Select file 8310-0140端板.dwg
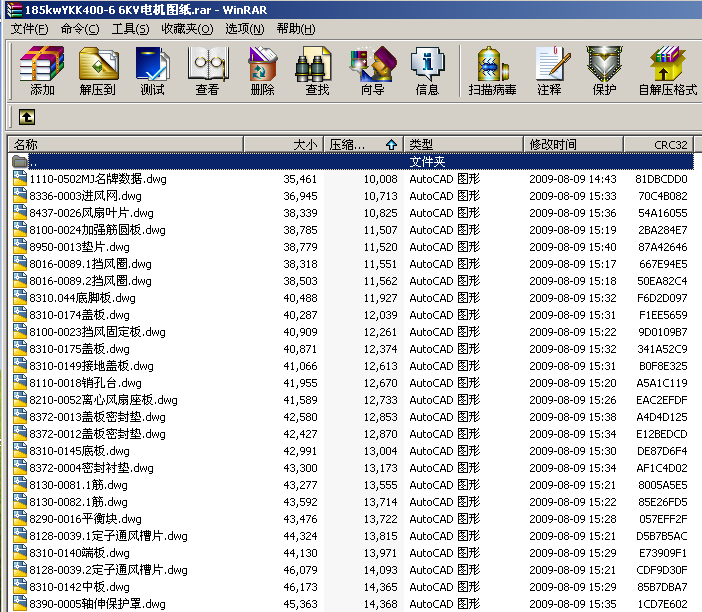Screen dimensions: 702x612 79,553
